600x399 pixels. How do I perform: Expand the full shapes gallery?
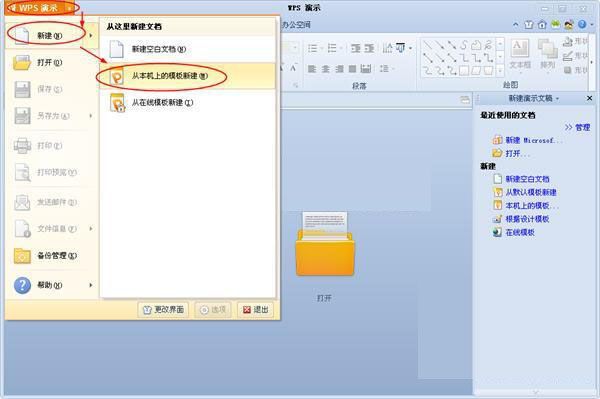coord(500,70)
